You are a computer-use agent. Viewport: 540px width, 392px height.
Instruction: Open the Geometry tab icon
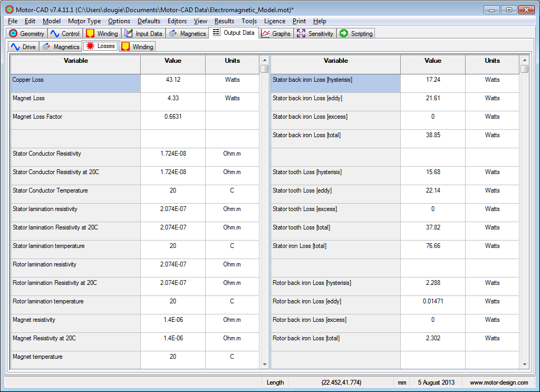[14, 34]
